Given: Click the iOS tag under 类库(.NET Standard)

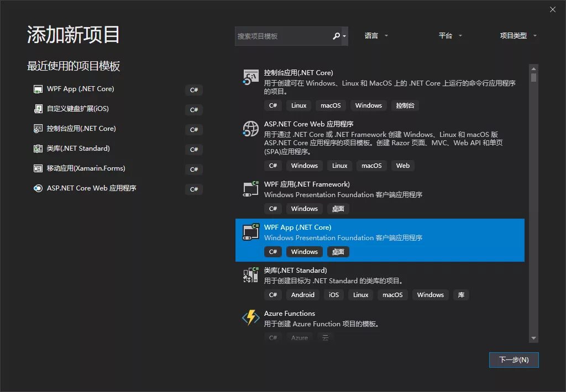Looking at the screenshot, I should (333, 295).
